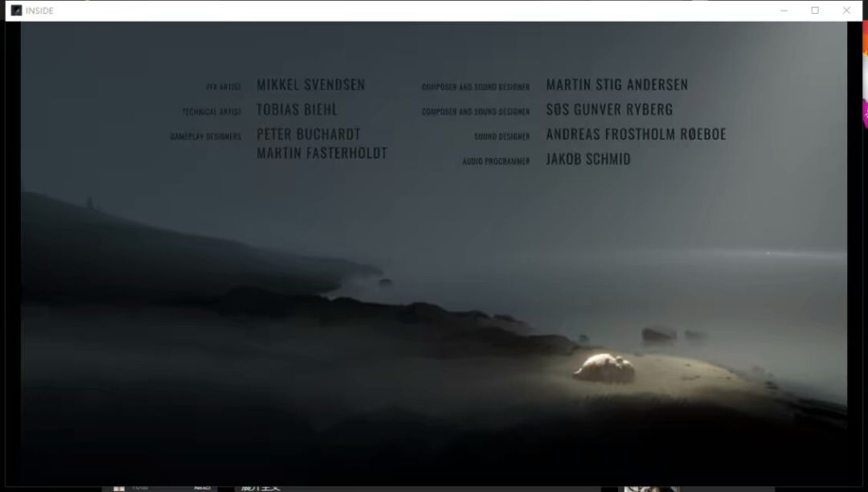Click the INSIDE app icon in title bar
The image size is (868, 492).
(x=17, y=10)
